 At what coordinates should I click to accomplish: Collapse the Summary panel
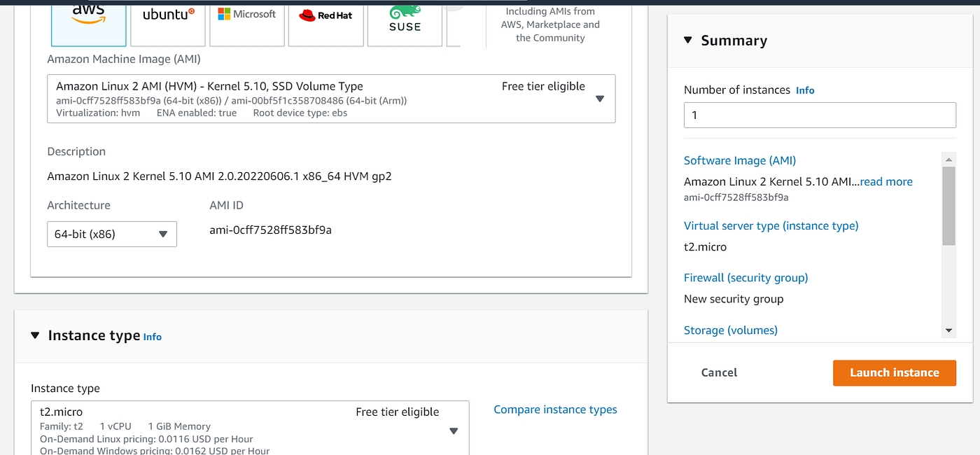[688, 41]
